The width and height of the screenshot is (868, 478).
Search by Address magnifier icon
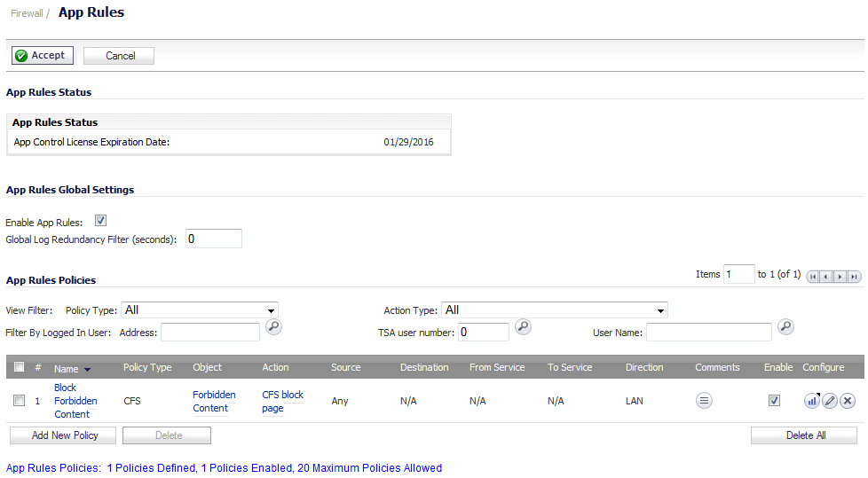(273, 327)
